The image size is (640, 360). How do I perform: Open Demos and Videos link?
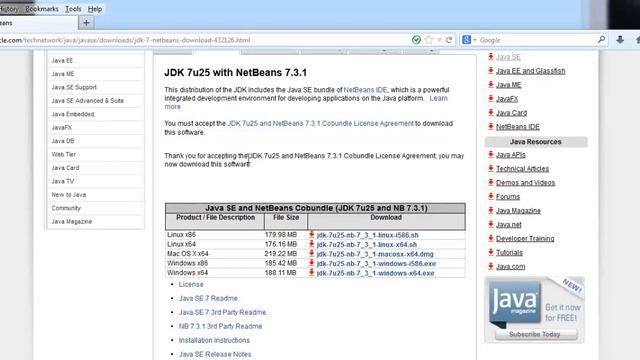tap(525, 183)
